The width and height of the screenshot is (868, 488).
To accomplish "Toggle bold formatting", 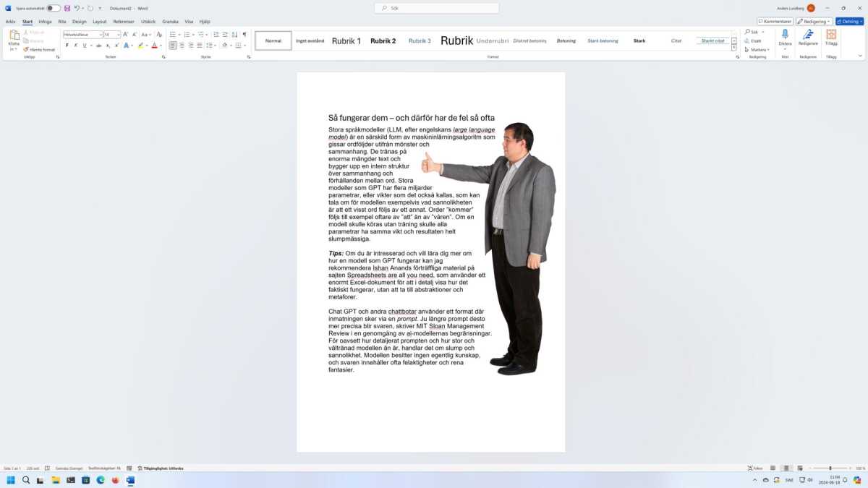I will click(67, 46).
